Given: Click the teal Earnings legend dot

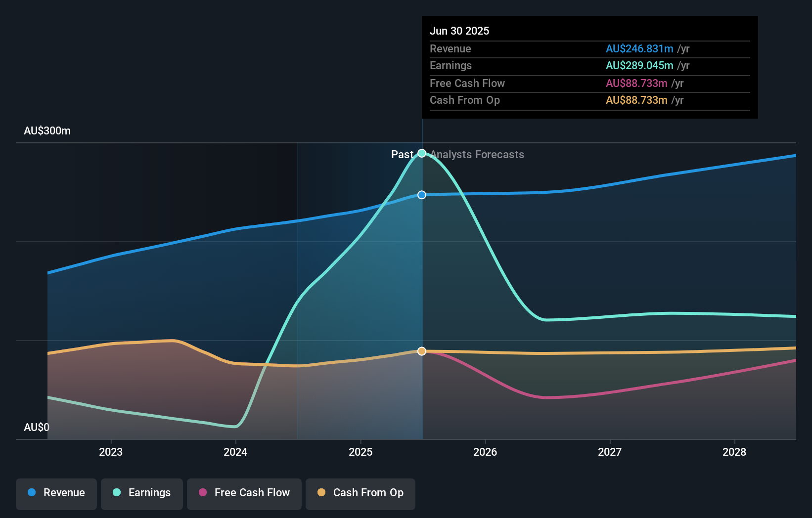Looking at the screenshot, I should pos(117,492).
